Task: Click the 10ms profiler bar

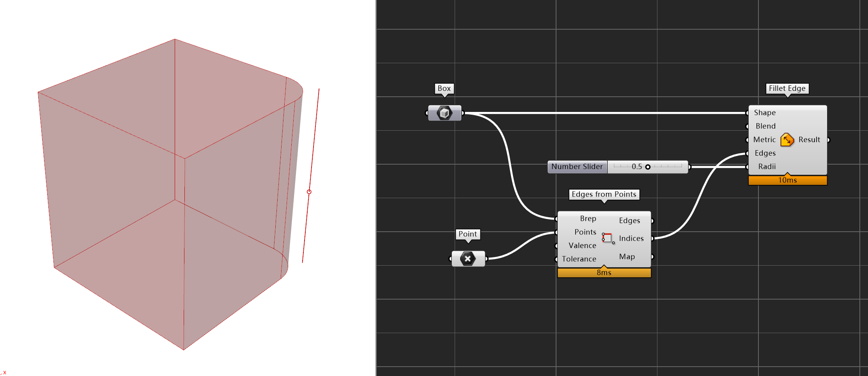Action: point(788,180)
